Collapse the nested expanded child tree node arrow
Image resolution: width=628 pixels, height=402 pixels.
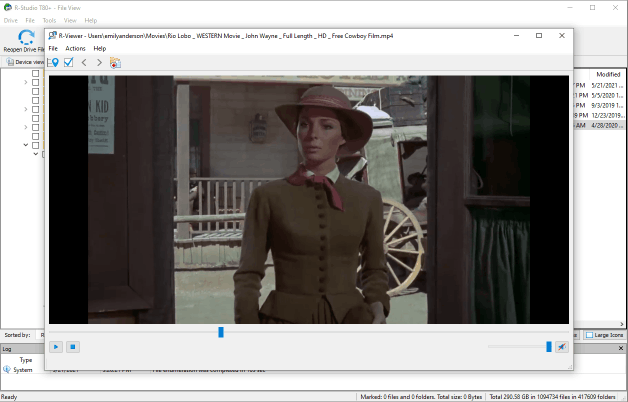click(x=36, y=154)
